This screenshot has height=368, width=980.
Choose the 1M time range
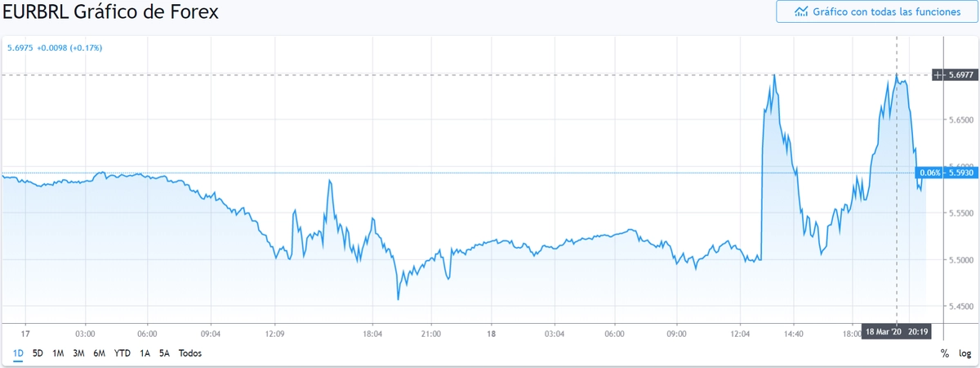tap(58, 353)
